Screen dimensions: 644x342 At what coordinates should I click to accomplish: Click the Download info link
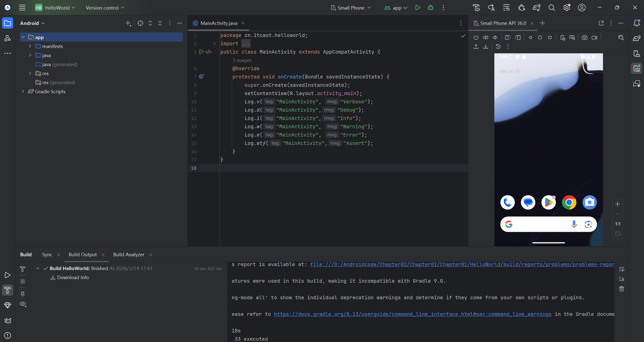73,277
